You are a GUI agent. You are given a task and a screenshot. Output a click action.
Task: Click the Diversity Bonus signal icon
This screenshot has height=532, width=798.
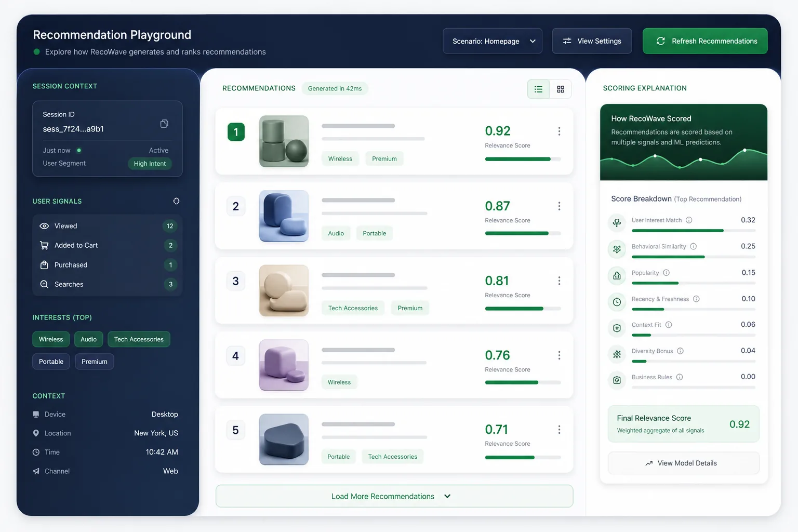coord(617,354)
